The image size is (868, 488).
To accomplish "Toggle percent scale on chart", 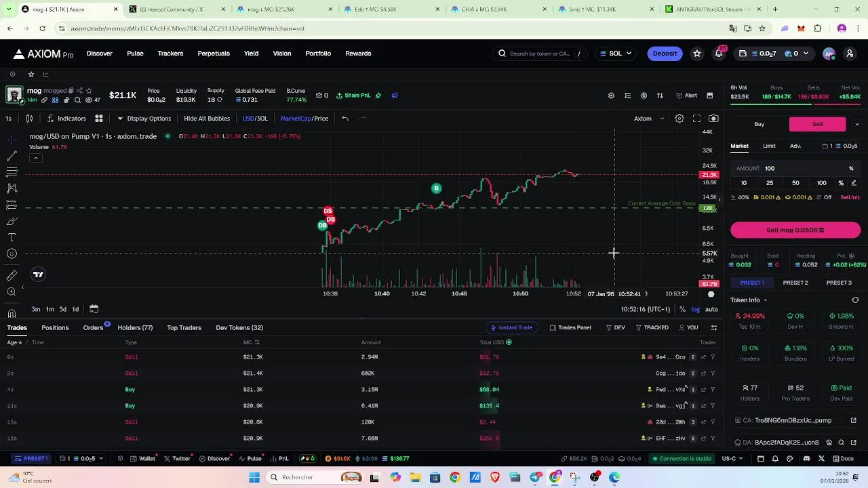I will click(682, 310).
